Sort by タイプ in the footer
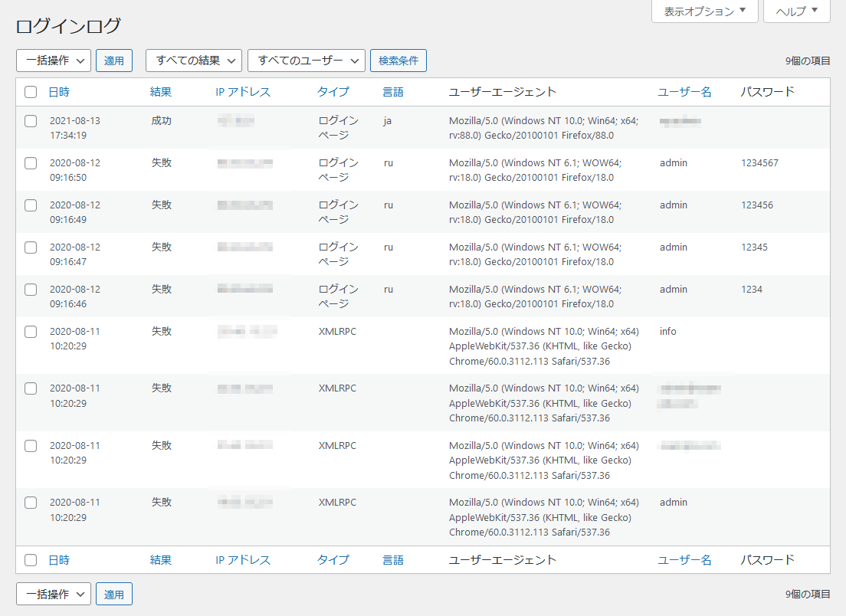 coord(333,560)
